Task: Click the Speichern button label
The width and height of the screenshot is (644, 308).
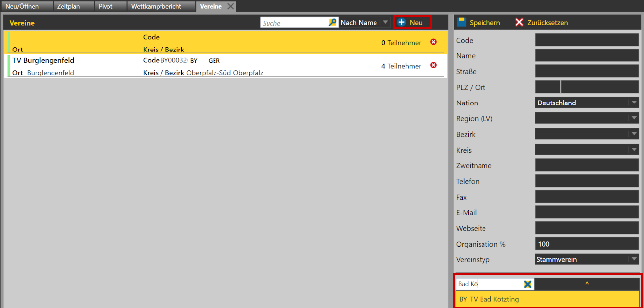Action: pyautogui.click(x=484, y=23)
